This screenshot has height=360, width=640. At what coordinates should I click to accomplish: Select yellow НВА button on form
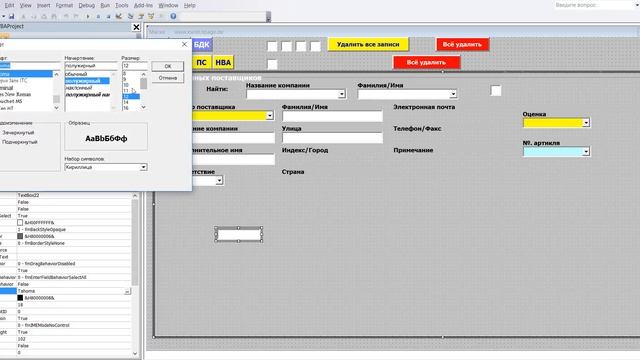tap(223, 62)
